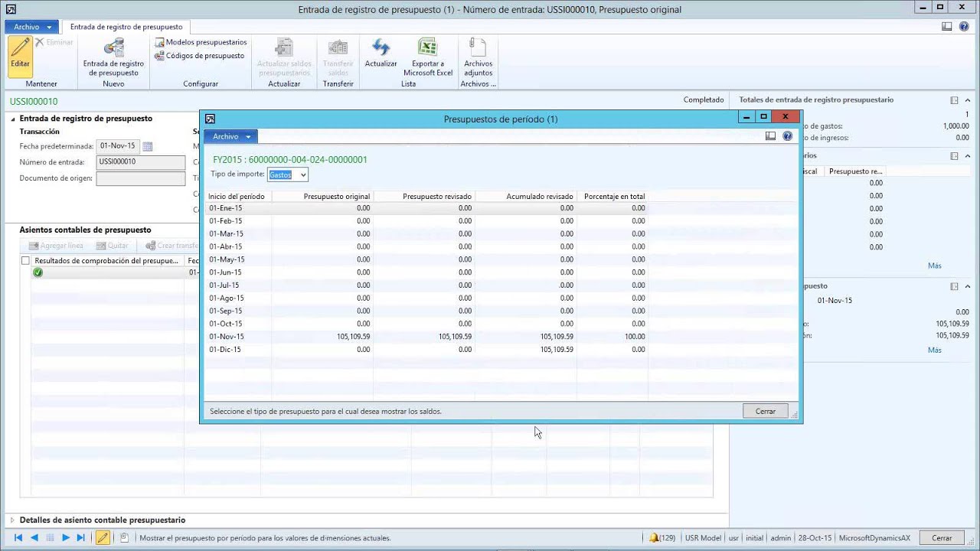Click Quitar button

click(112, 246)
